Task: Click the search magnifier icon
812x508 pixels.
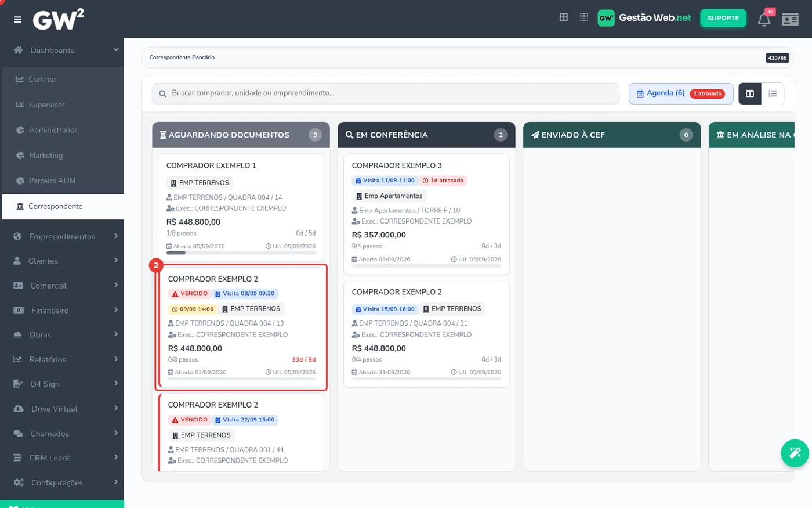Action: click(162, 93)
